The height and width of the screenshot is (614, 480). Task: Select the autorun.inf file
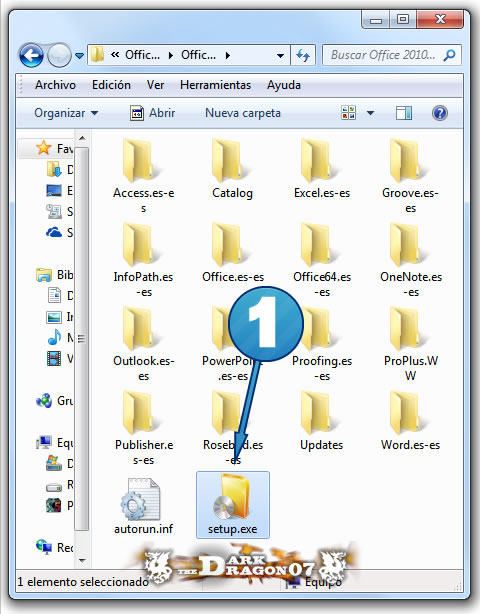pos(143,506)
